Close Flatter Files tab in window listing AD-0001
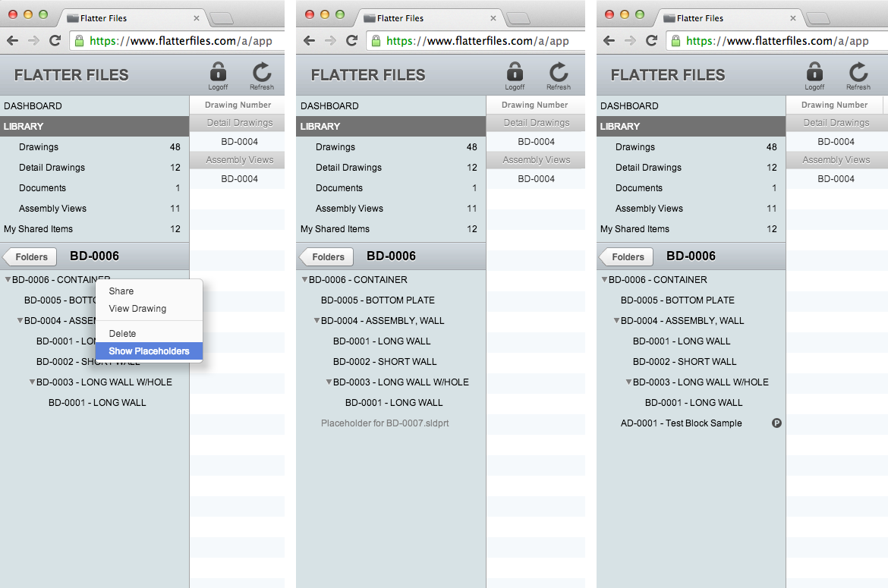888x588 pixels. [x=793, y=18]
